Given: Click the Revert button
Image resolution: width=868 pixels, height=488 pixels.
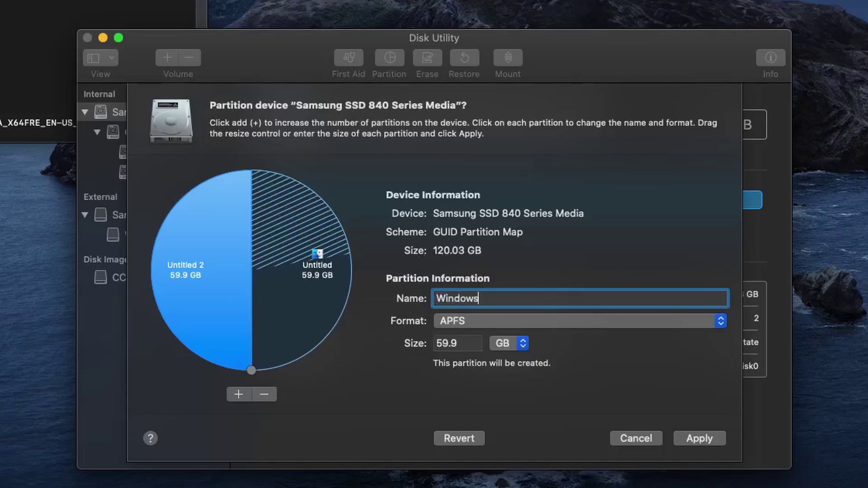Looking at the screenshot, I should tap(459, 438).
